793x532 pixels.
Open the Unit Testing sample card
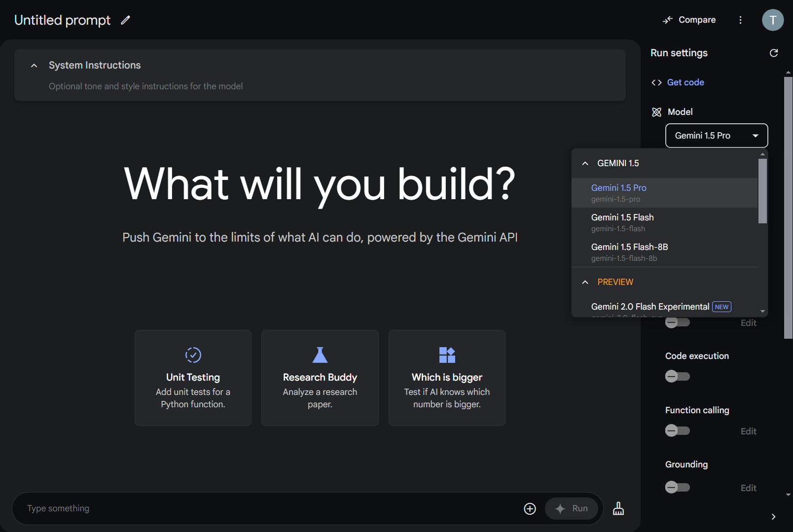[x=193, y=378]
